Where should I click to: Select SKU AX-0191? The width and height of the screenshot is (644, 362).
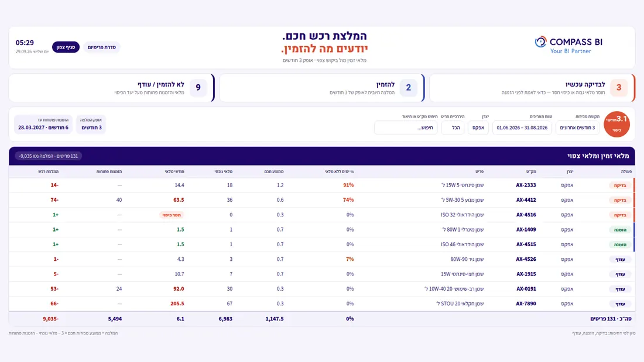click(526, 288)
